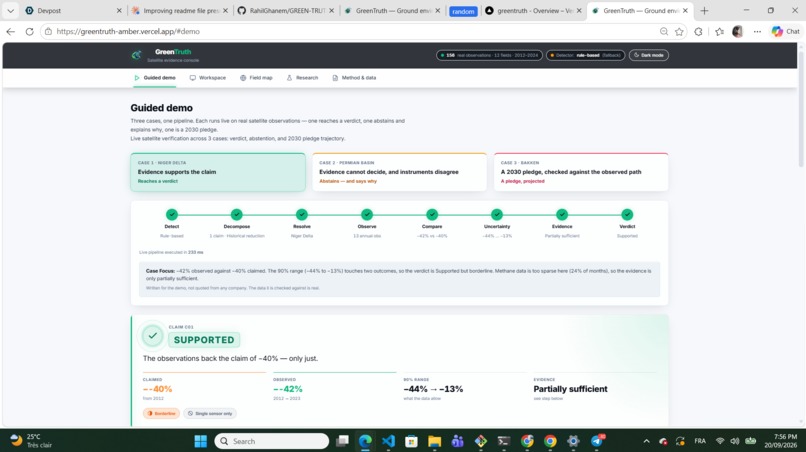Open a new browser tab
Image resolution: width=806 pixels, height=452 pixels.
point(704,10)
